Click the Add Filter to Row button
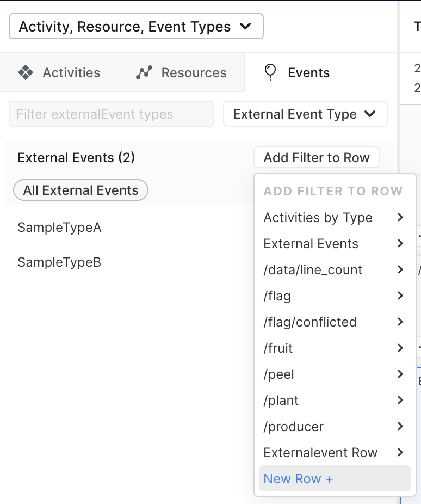Screen dimensions: 421x504 coord(316,157)
